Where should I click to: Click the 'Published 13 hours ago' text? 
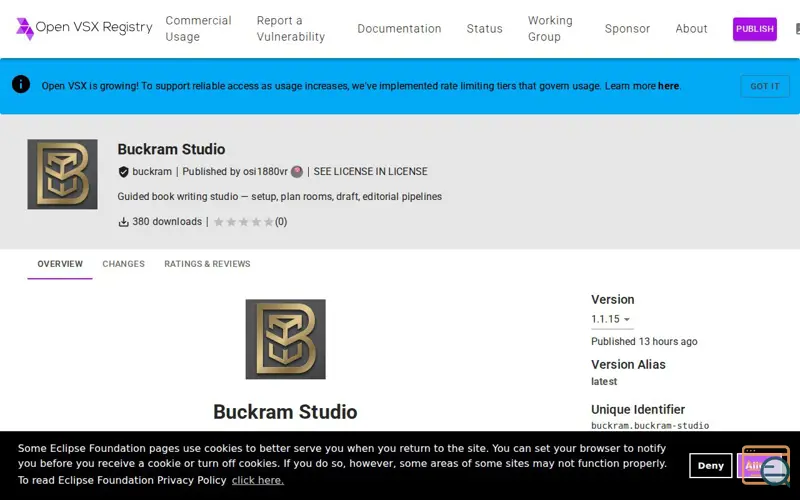tap(644, 341)
